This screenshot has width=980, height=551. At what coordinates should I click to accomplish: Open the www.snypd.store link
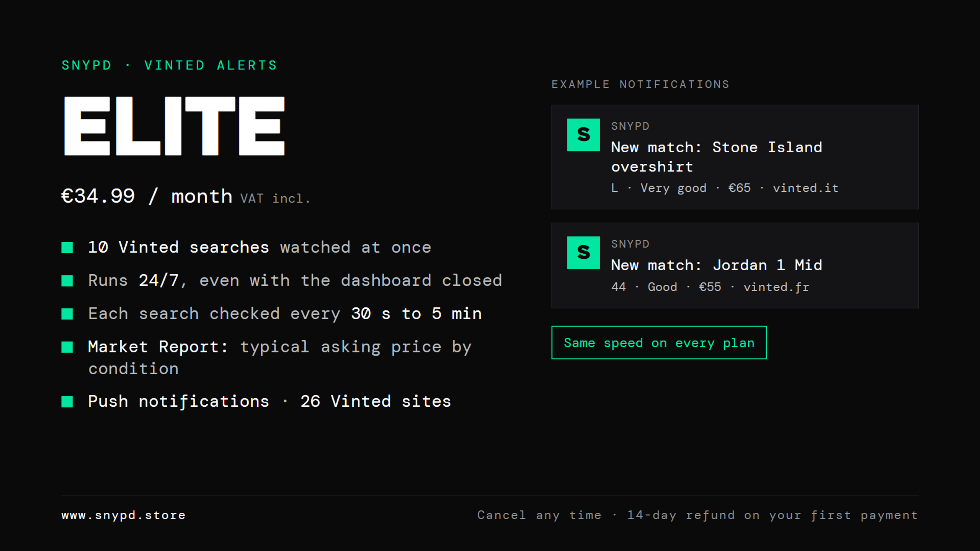pyautogui.click(x=123, y=515)
